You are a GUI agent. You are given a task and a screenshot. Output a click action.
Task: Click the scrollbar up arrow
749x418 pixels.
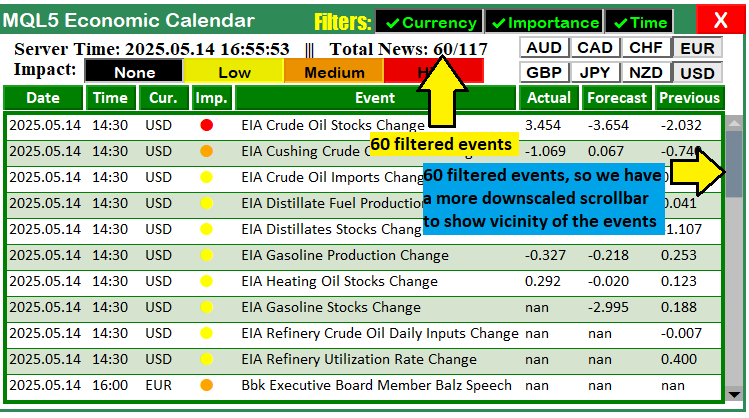click(x=734, y=123)
